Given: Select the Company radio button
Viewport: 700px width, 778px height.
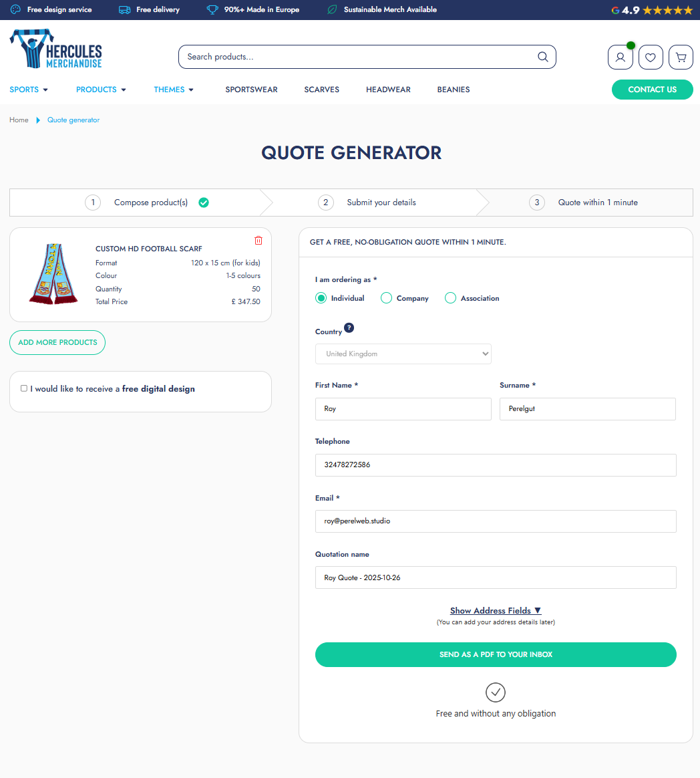Looking at the screenshot, I should point(386,298).
